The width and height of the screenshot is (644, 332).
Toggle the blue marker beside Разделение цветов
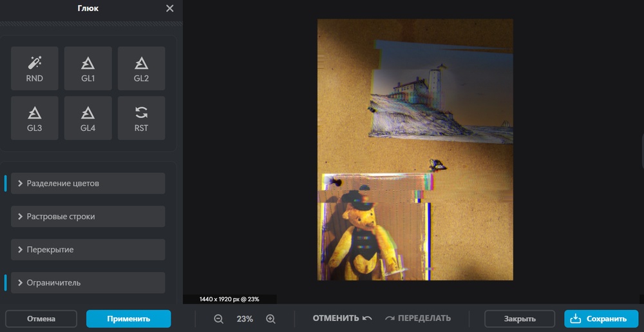pyautogui.click(x=5, y=183)
